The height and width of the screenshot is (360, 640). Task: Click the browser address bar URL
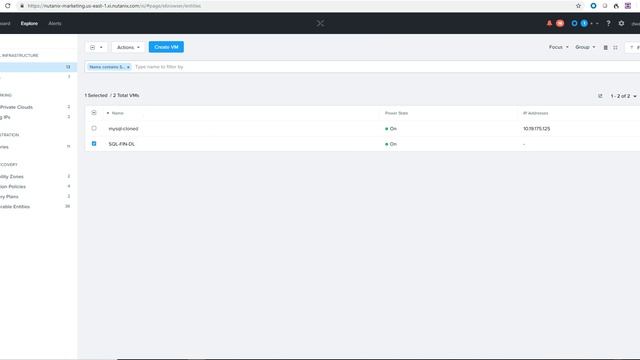114,6
